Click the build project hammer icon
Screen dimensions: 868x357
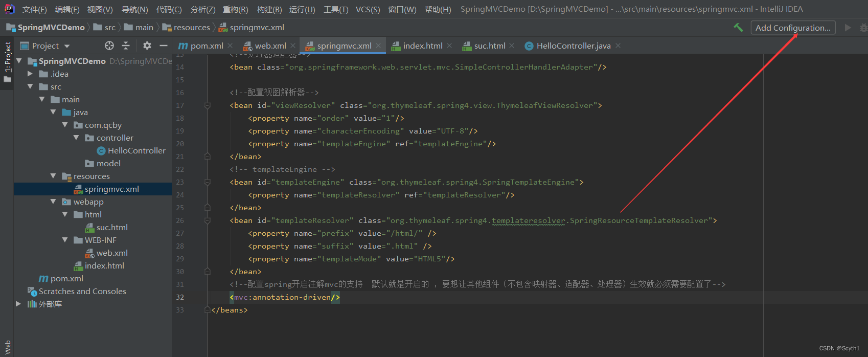click(738, 28)
